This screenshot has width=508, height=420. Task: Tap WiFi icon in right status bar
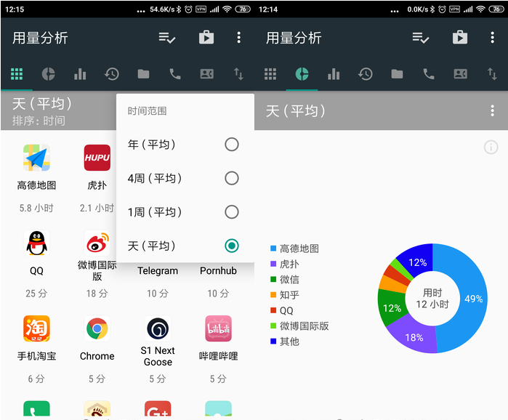point(481,9)
